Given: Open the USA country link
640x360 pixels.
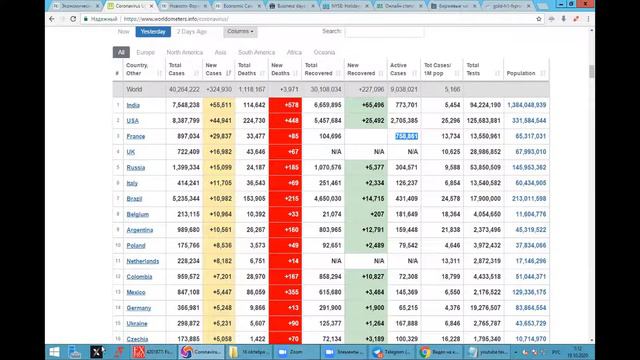Looking at the screenshot, I should point(133,121).
